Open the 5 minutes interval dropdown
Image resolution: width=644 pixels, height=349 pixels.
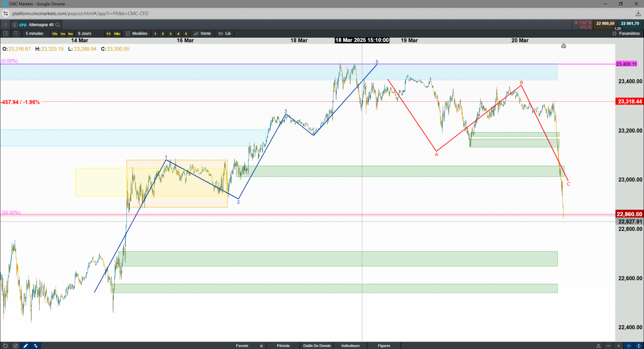[x=35, y=34]
